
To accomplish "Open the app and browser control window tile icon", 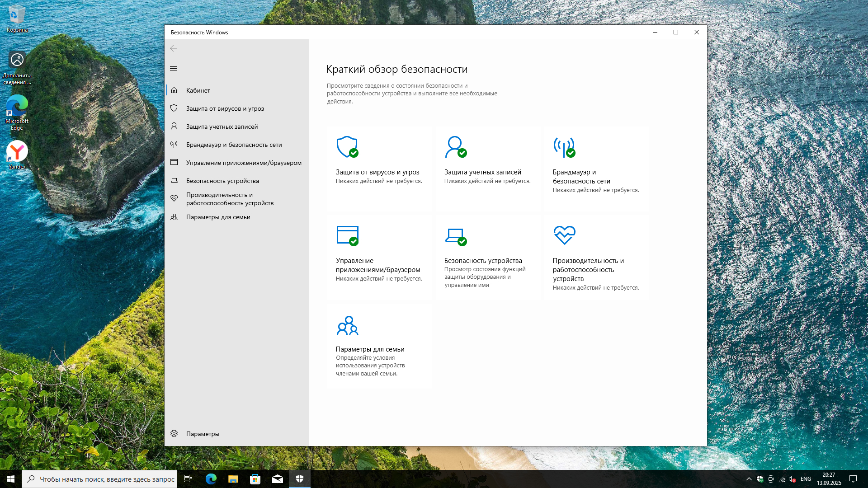I will (347, 235).
